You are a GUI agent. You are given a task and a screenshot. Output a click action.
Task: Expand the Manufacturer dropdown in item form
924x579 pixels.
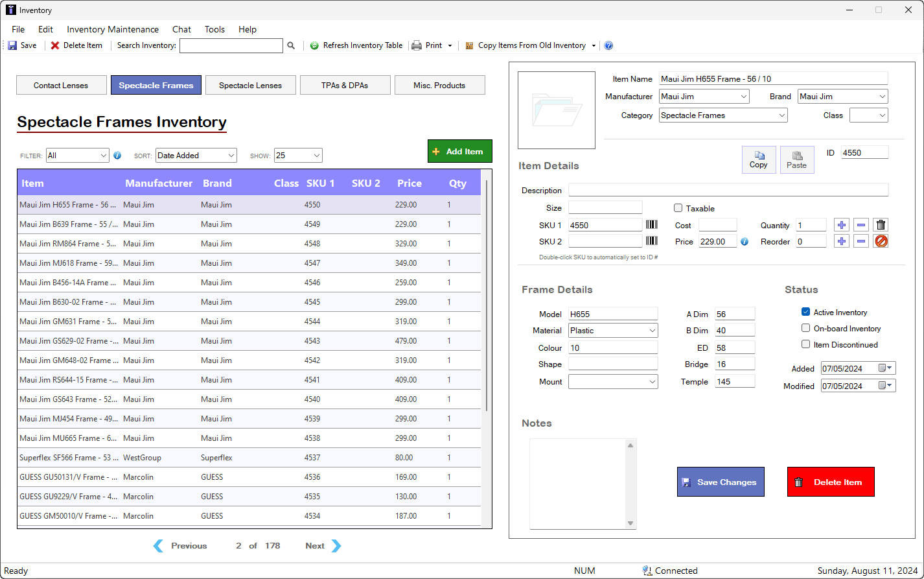[704, 97]
